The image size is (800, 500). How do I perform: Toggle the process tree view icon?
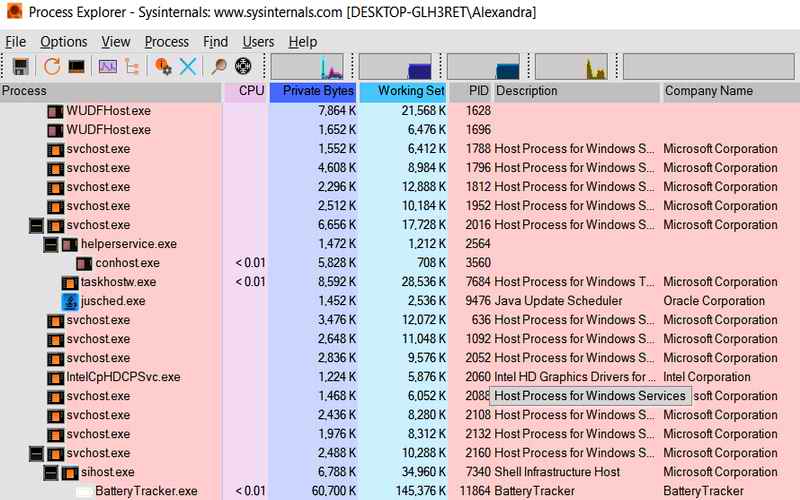tap(132, 67)
